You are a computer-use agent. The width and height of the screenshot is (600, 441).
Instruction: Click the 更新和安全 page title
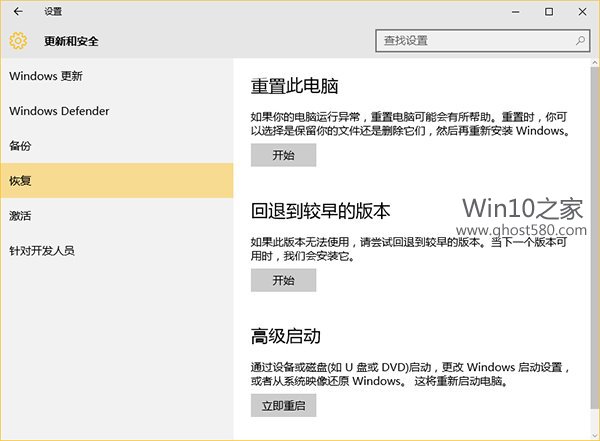[71, 42]
